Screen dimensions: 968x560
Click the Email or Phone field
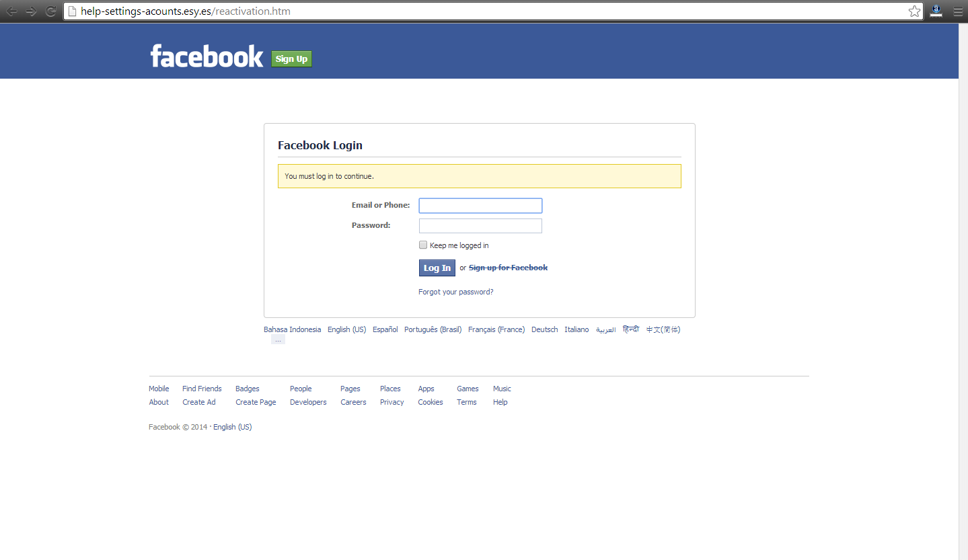tap(480, 206)
